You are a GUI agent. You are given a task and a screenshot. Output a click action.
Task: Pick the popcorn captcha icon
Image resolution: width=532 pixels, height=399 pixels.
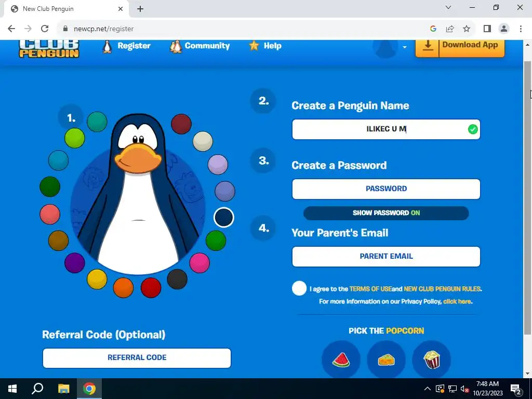point(432,360)
